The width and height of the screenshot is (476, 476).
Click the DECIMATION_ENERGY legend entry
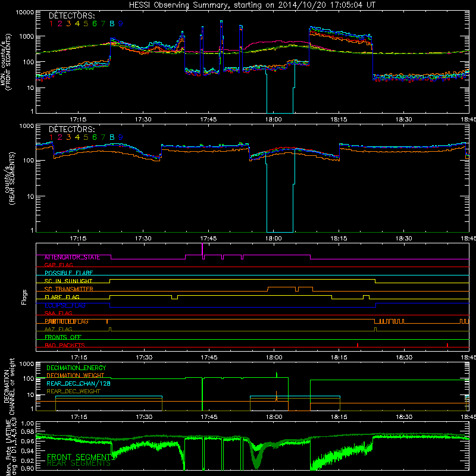[76, 368]
